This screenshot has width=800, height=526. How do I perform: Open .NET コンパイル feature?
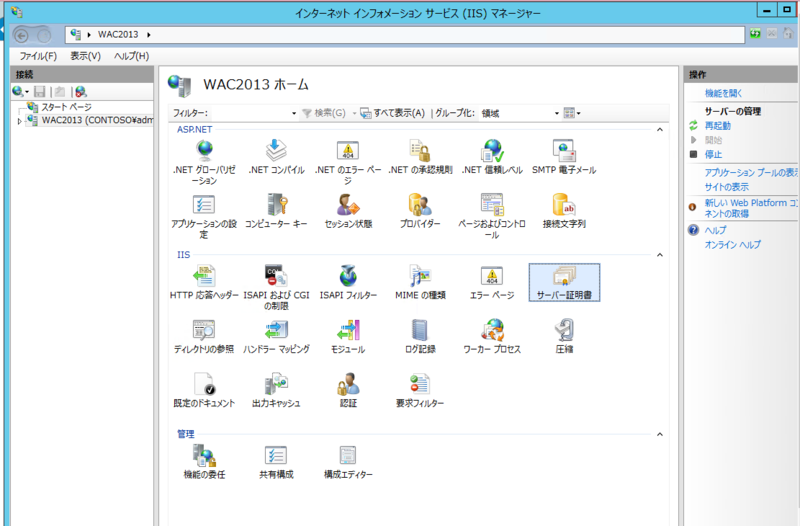point(276,157)
